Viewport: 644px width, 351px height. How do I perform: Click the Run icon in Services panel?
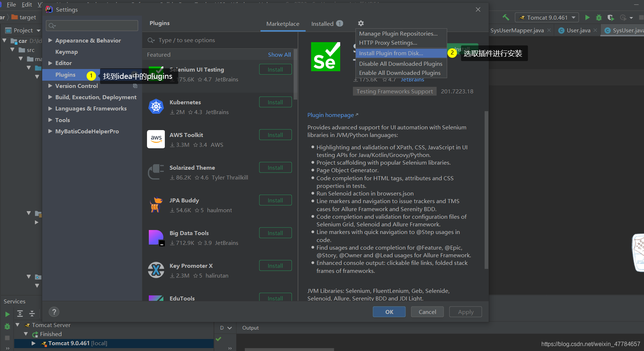coord(7,314)
